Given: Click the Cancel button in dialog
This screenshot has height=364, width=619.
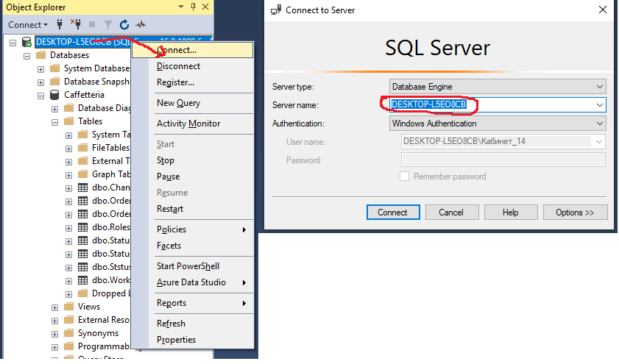Looking at the screenshot, I should point(452,213).
